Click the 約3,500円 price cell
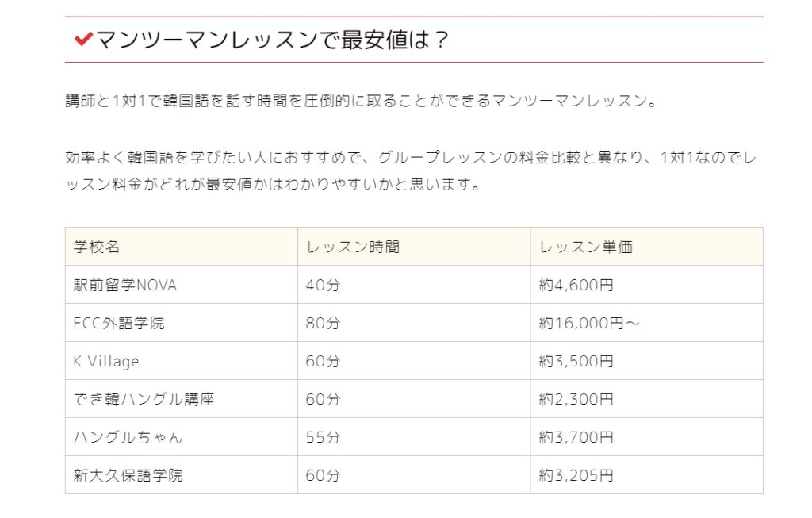The width and height of the screenshot is (812, 518). tap(576, 361)
